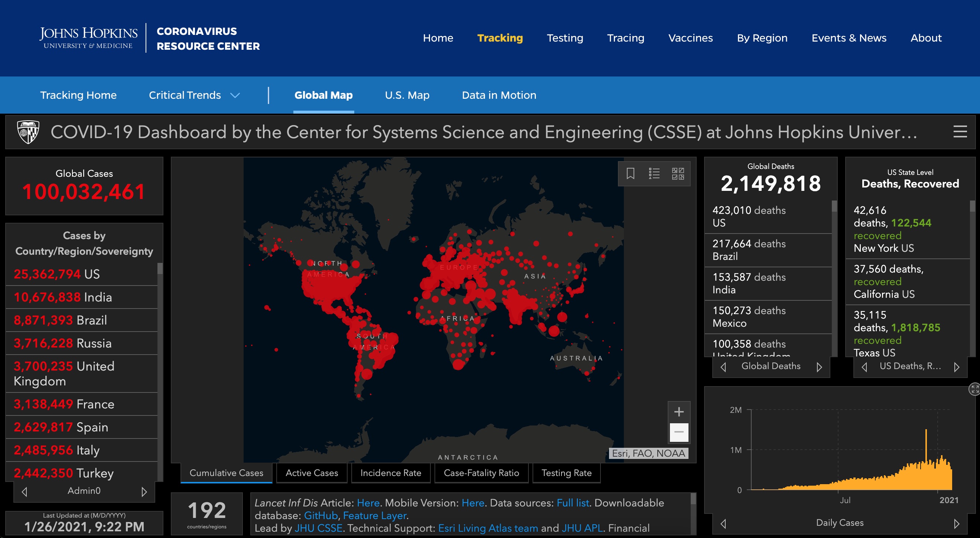Switch to previous chart before Daily Cases

[x=723, y=524]
